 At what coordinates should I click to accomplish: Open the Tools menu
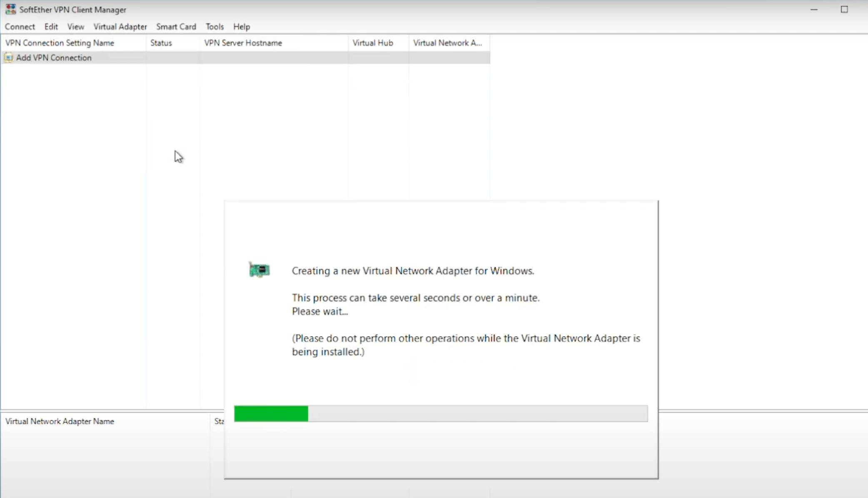coord(215,26)
